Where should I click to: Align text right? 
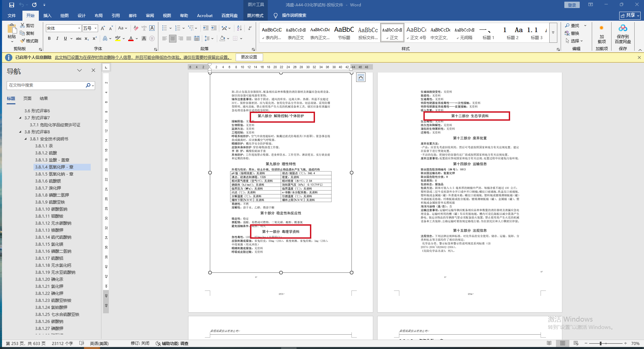tap(181, 38)
